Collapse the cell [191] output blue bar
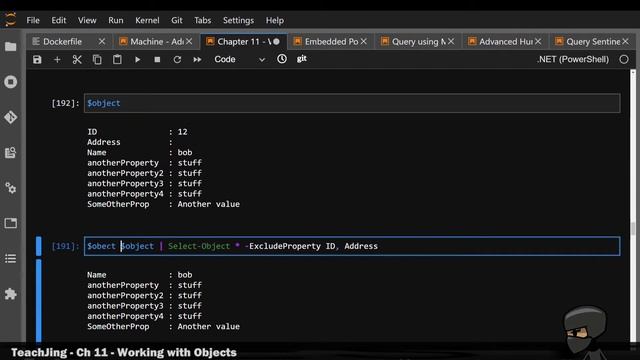640x360 pixels. (39, 300)
